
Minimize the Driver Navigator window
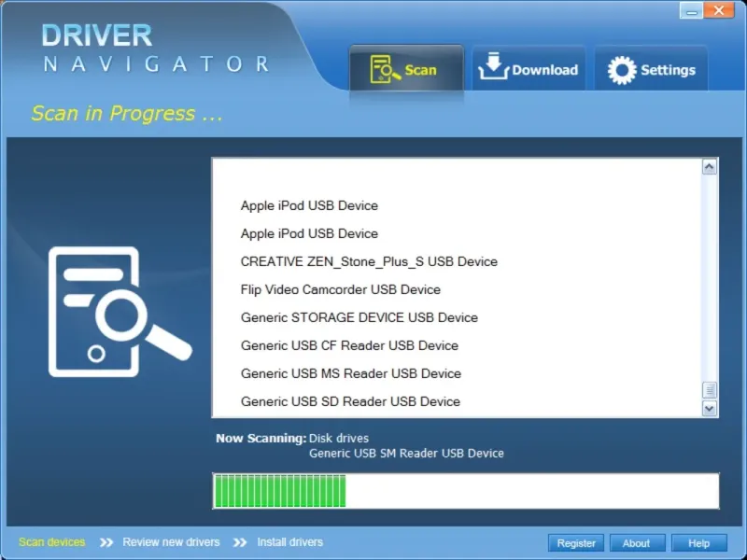pos(691,11)
